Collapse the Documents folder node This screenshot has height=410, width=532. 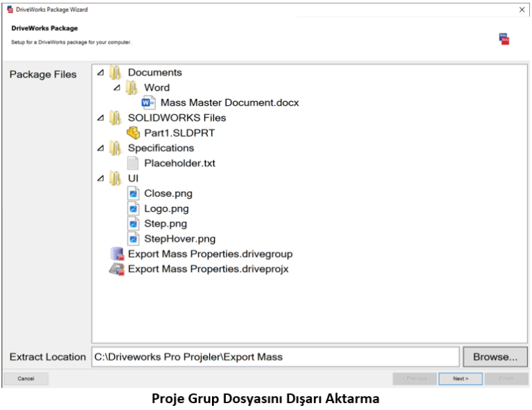click(x=101, y=73)
